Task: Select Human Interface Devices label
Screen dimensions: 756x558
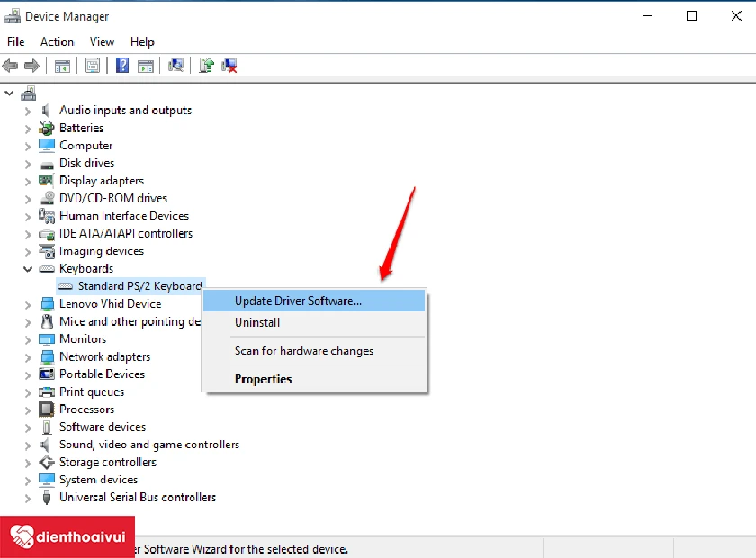Action: [x=124, y=216]
